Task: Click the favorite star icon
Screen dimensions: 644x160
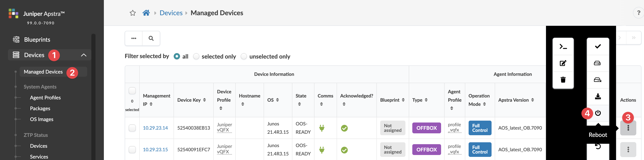Action: (x=132, y=13)
